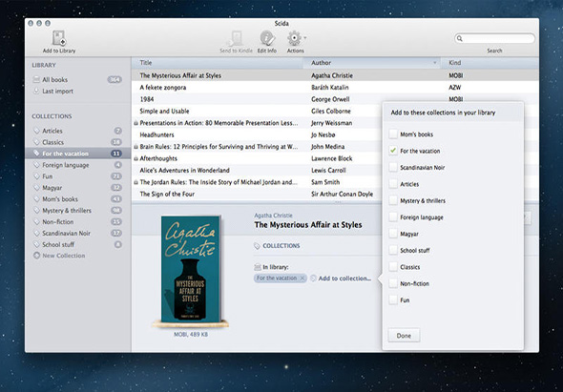The height and width of the screenshot is (392, 563).
Task: Select Presentations in Action book row
Action: pos(257,123)
